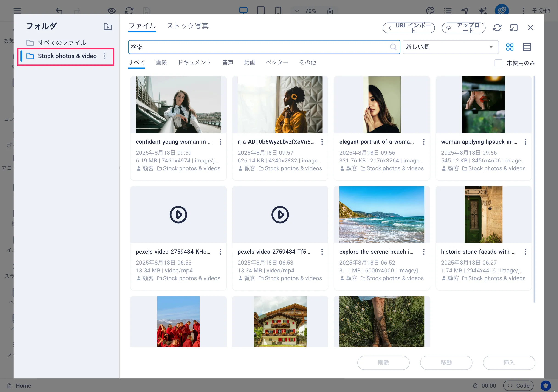Image resolution: width=558 pixels, height=392 pixels.
Task: Switch to tablet view icon
Action: [261, 11]
